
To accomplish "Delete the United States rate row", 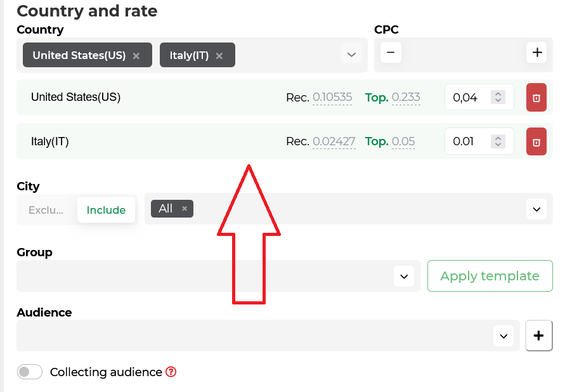I will (x=536, y=98).
